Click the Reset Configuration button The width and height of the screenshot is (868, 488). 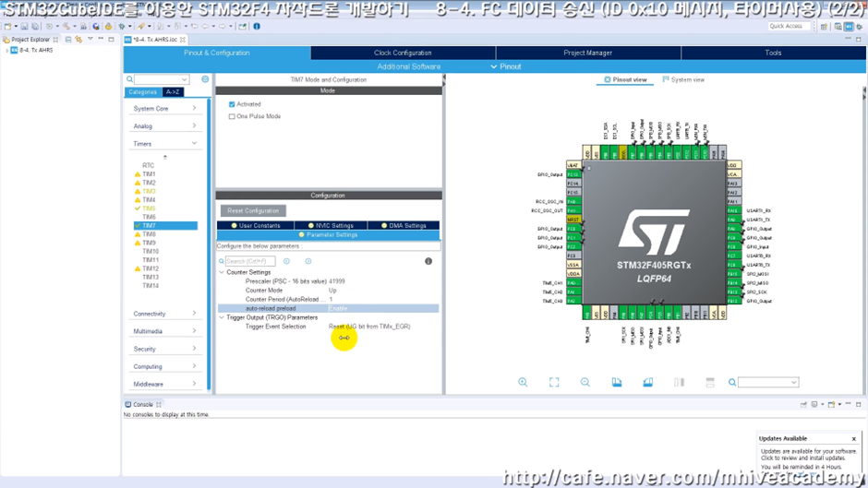tap(254, 211)
